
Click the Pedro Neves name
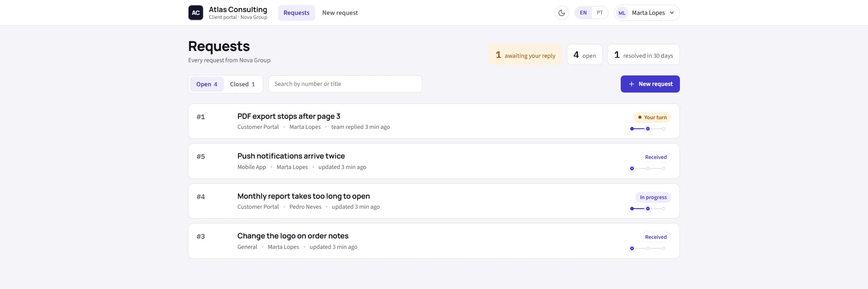(x=305, y=207)
